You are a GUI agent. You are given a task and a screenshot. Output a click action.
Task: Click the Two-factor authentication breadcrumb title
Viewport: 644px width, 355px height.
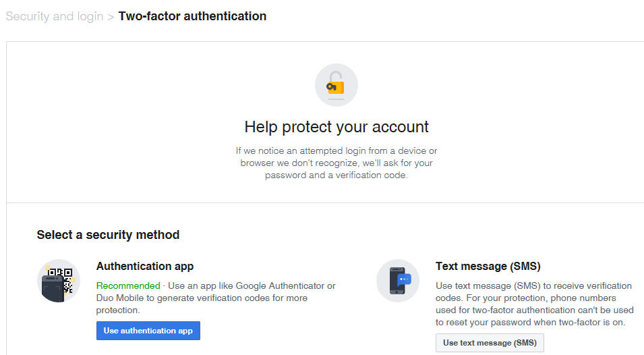pos(193,16)
